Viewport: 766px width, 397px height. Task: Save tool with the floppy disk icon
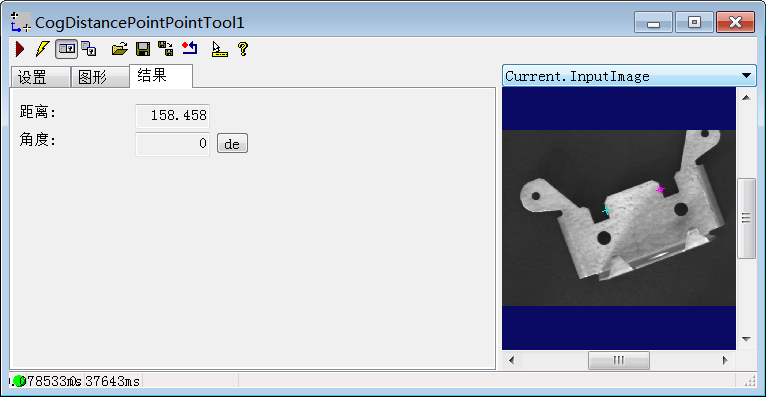143,49
